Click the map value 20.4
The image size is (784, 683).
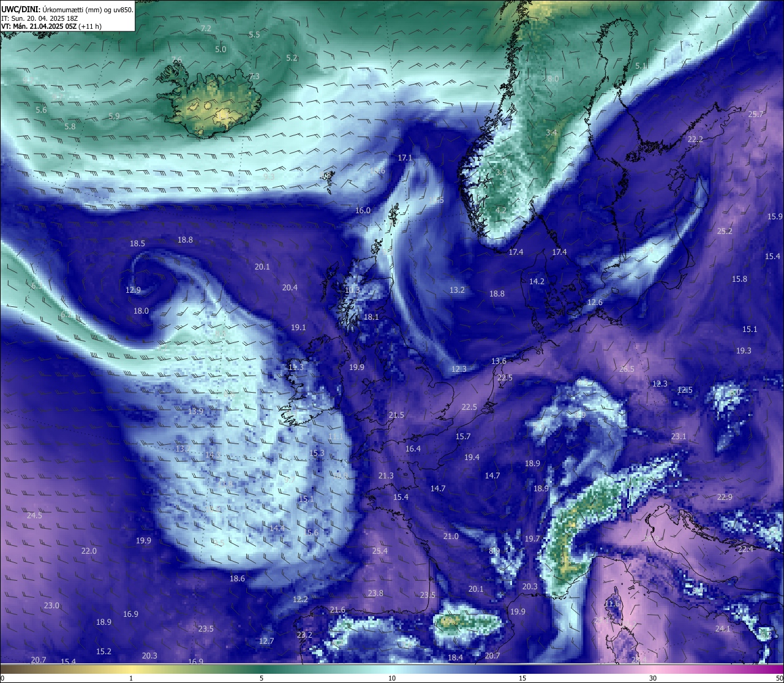(290, 288)
